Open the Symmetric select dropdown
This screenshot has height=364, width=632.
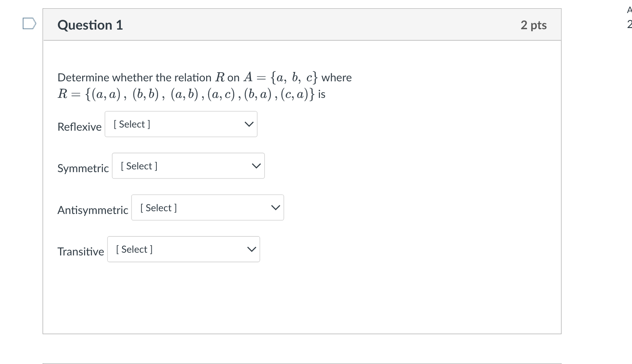pos(188,166)
